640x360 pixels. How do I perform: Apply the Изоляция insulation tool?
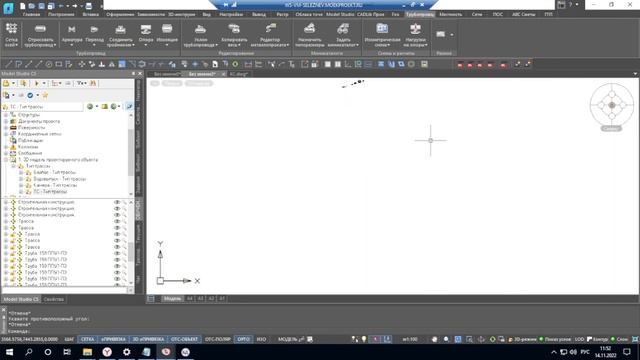[167, 34]
